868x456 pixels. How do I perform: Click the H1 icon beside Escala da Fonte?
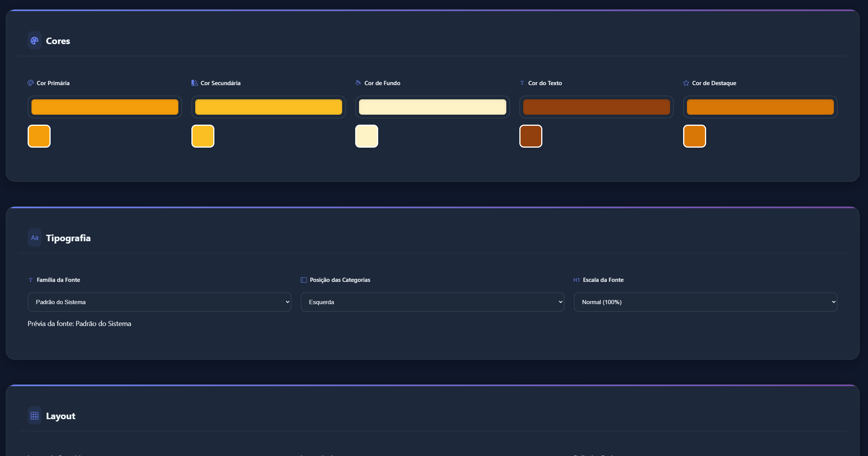[x=576, y=280]
